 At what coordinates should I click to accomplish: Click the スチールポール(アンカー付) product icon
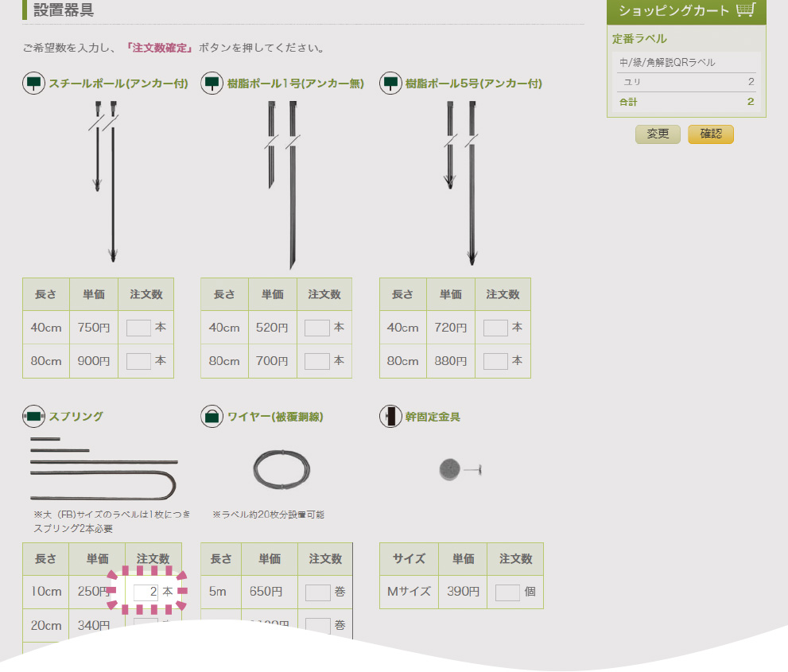[x=33, y=83]
